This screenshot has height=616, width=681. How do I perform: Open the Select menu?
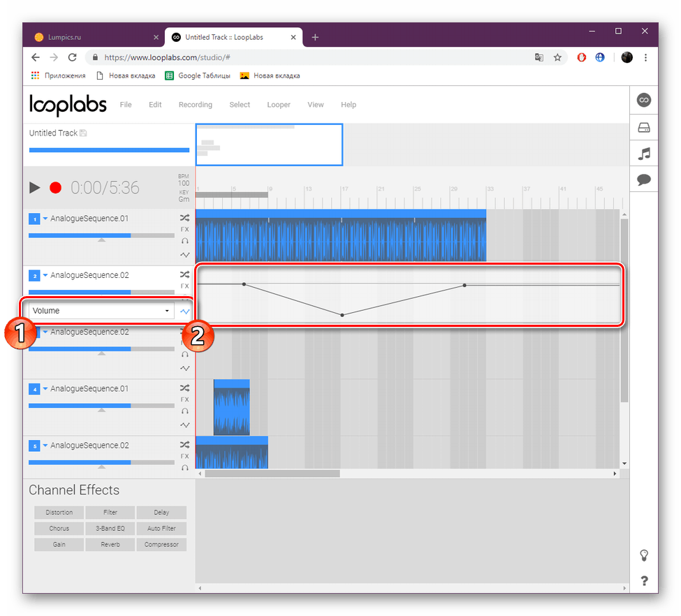coord(240,105)
